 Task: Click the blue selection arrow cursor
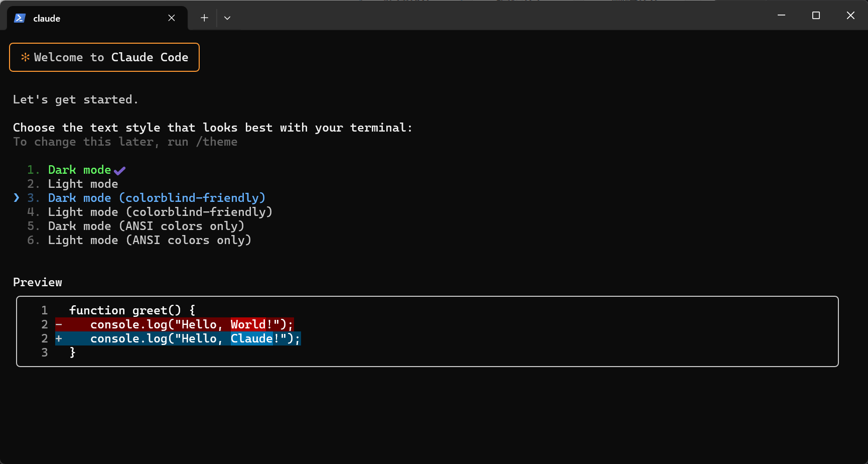[x=17, y=198]
